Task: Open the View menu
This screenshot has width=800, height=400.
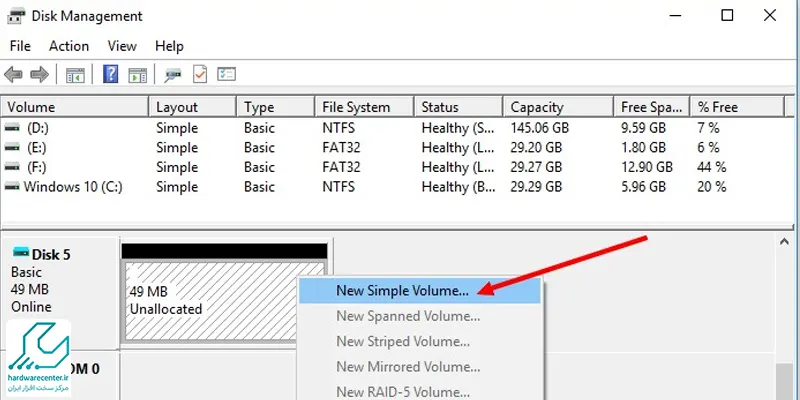Action: [122, 46]
